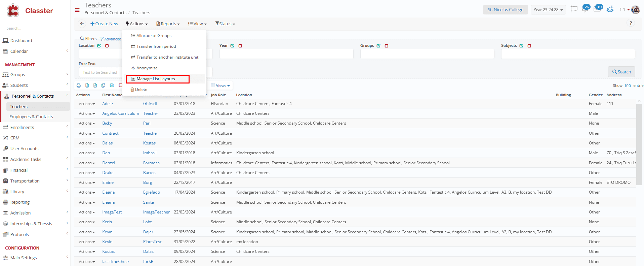
Task: Clear Location filter with red square
Action: coord(107,46)
